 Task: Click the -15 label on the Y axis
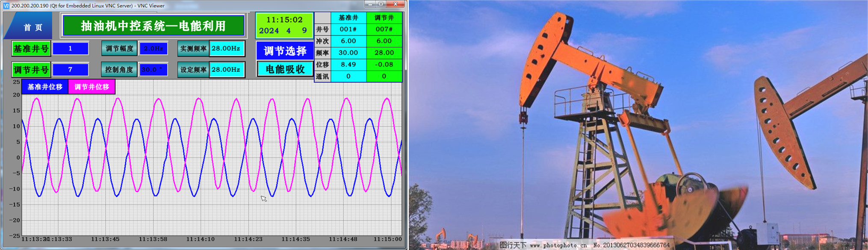pyautogui.click(x=15, y=205)
